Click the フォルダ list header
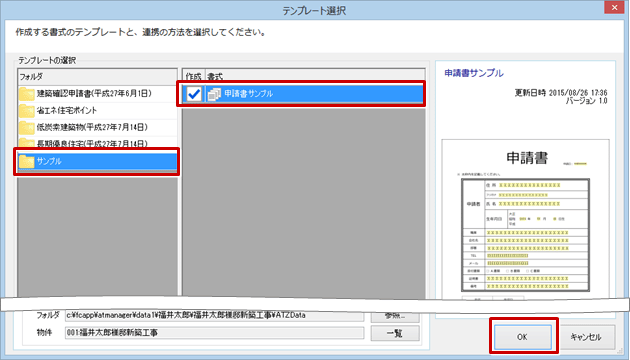This screenshot has height=360, width=630. (x=97, y=76)
